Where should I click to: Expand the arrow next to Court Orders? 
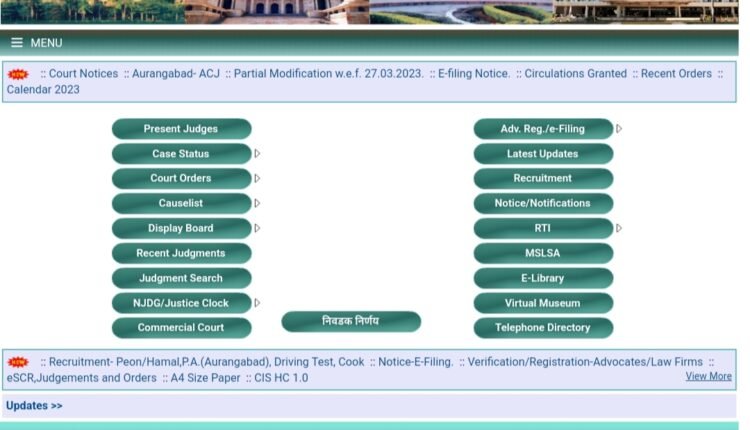coord(257,178)
